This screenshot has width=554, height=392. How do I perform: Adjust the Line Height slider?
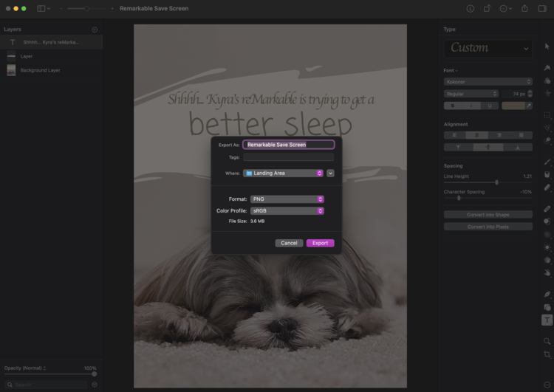pyautogui.click(x=488, y=182)
